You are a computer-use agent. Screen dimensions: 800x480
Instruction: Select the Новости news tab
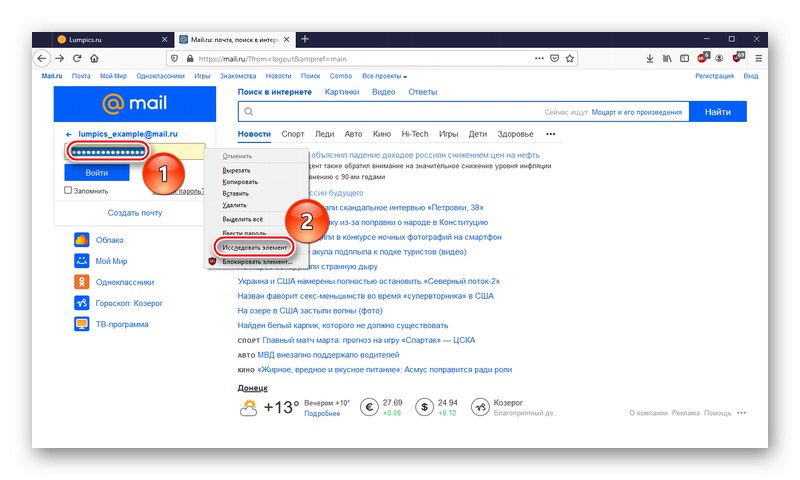(x=254, y=134)
